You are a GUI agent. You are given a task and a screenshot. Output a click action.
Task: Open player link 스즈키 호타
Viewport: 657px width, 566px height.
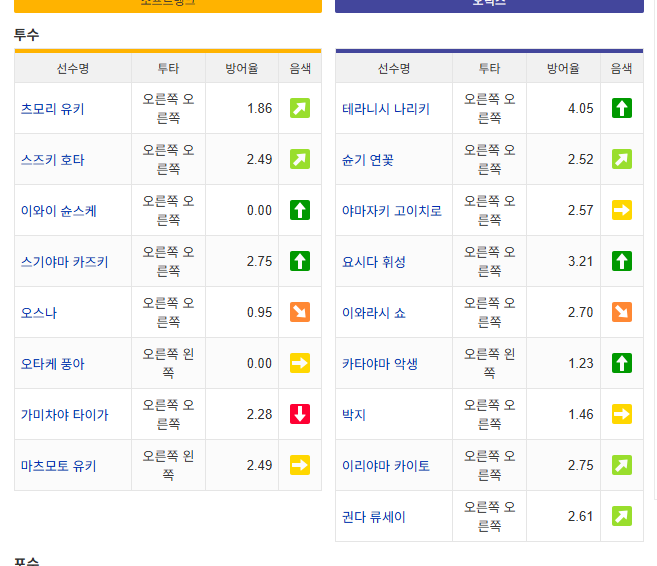click(x=53, y=160)
